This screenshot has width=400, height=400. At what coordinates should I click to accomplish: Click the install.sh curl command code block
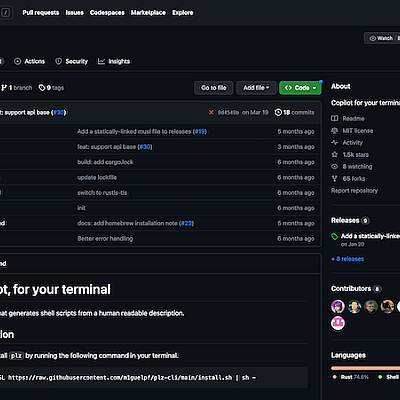pyautogui.click(x=154, y=378)
